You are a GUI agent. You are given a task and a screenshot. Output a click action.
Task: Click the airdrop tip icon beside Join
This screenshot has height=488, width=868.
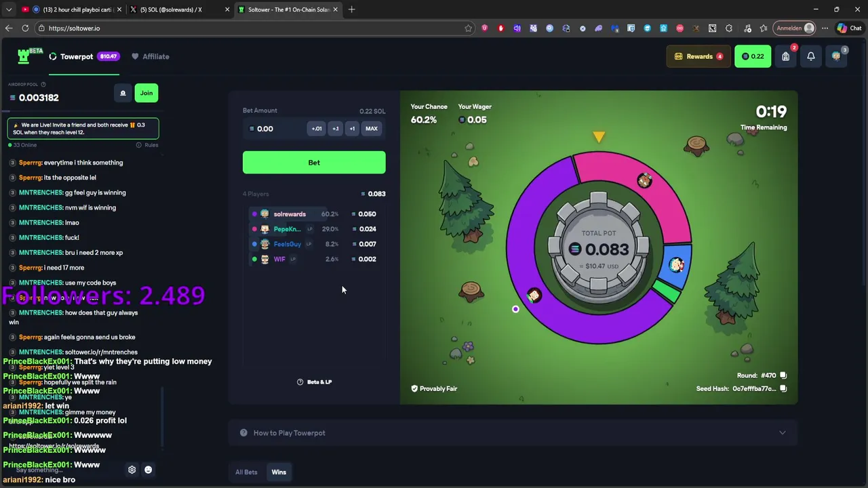(123, 93)
